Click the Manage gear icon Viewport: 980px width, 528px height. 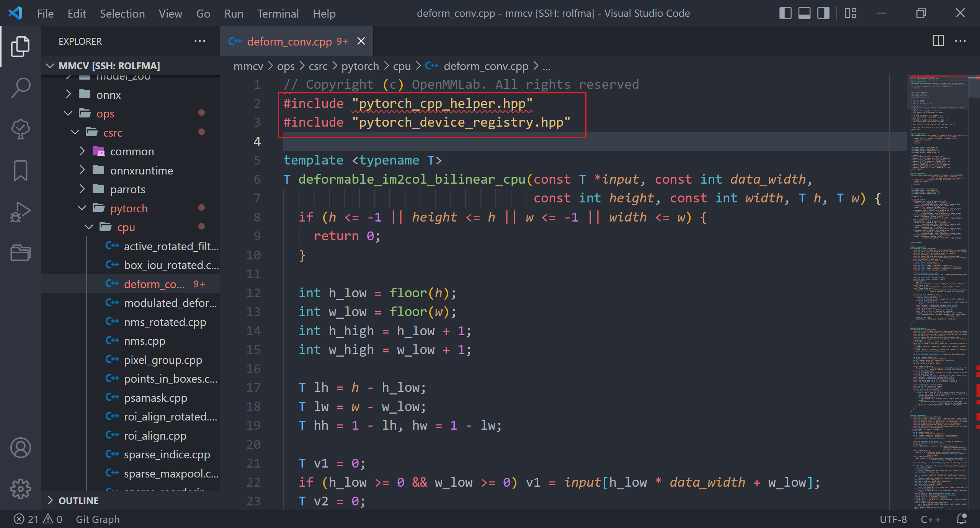21,489
